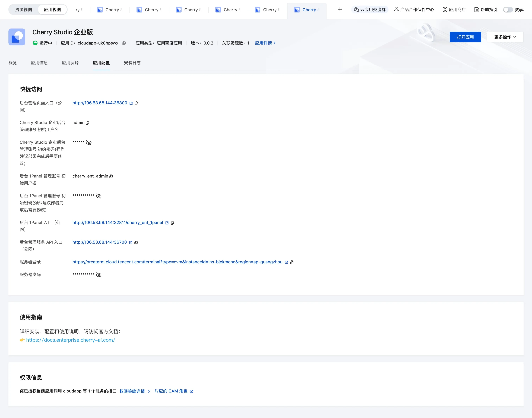This screenshot has height=418, width=532.
Task: Copy the admin page URL with port 36800
Action: point(137,103)
